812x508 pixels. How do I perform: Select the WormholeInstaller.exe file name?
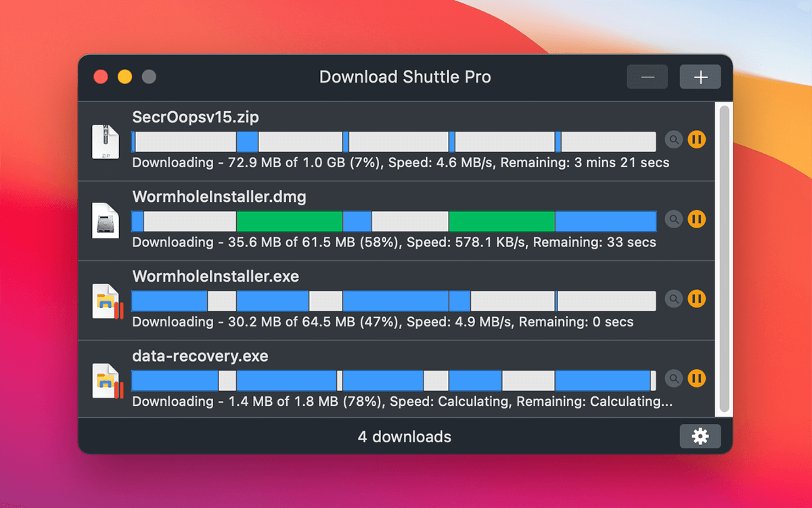[216, 276]
